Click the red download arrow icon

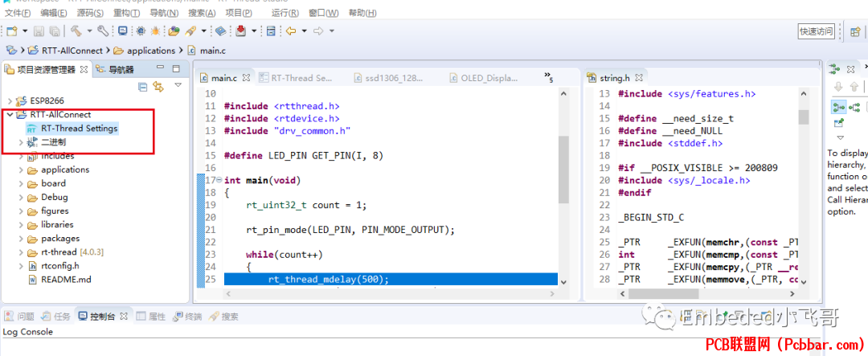click(241, 31)
